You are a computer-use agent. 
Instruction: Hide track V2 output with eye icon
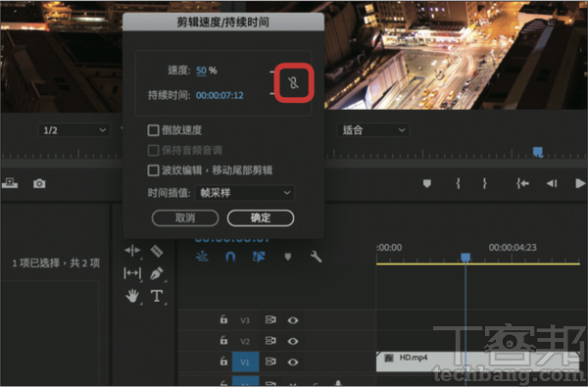tap(293, 341)
